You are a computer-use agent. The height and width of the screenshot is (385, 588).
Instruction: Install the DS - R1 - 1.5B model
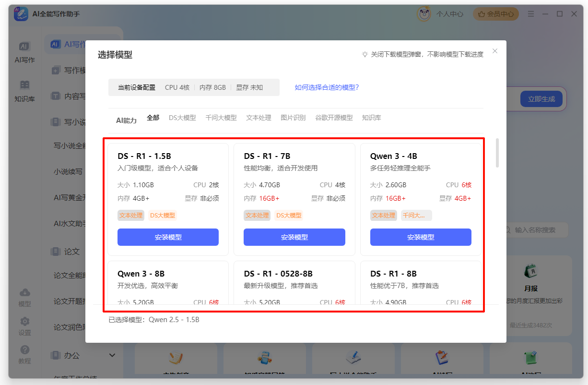tap(168, 237)
